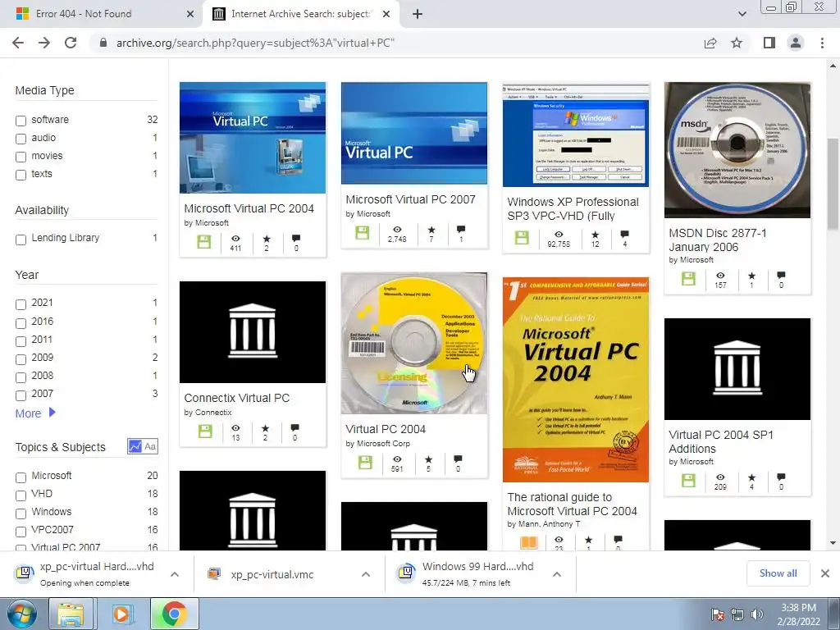Viewport: 840px width, 630px height.
Task: Click the favorites star under Connectix Virtual PC
Action: (265, 428)
